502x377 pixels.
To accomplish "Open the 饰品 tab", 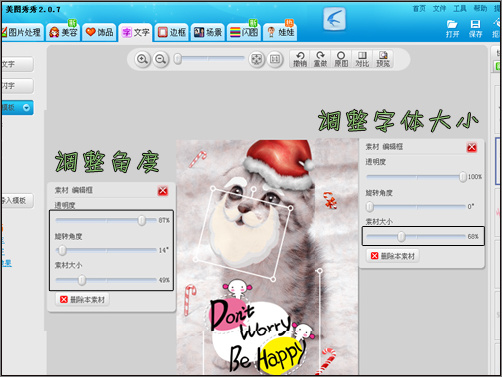I will click(x=99, y=32).
